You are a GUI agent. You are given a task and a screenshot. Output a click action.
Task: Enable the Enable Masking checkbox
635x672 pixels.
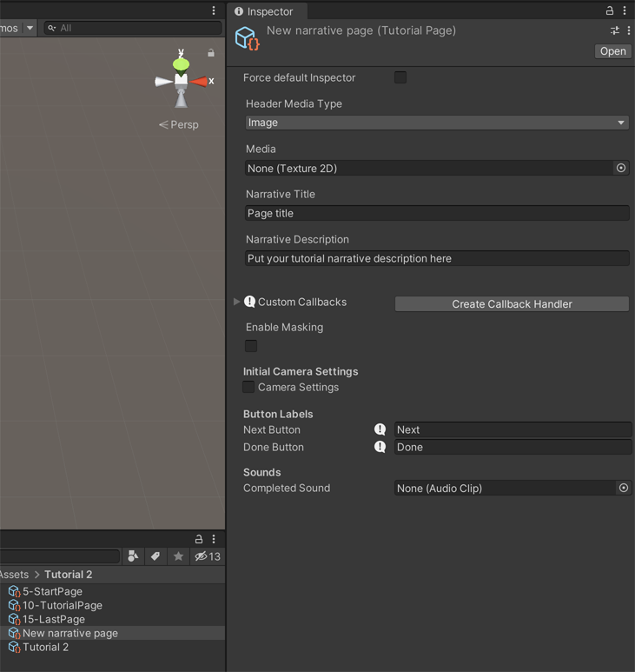251,346
